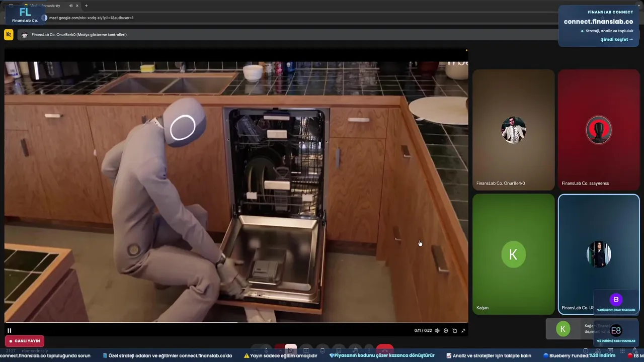
Task: Click the 0:11 / 0:22 time display
Action: (x=423, y=330)
